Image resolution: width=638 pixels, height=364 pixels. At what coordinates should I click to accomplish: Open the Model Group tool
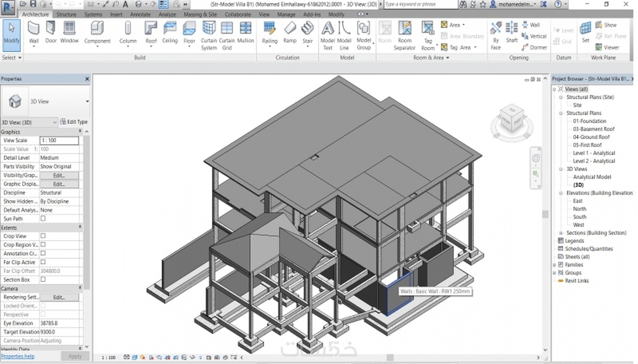coord(364,36)
